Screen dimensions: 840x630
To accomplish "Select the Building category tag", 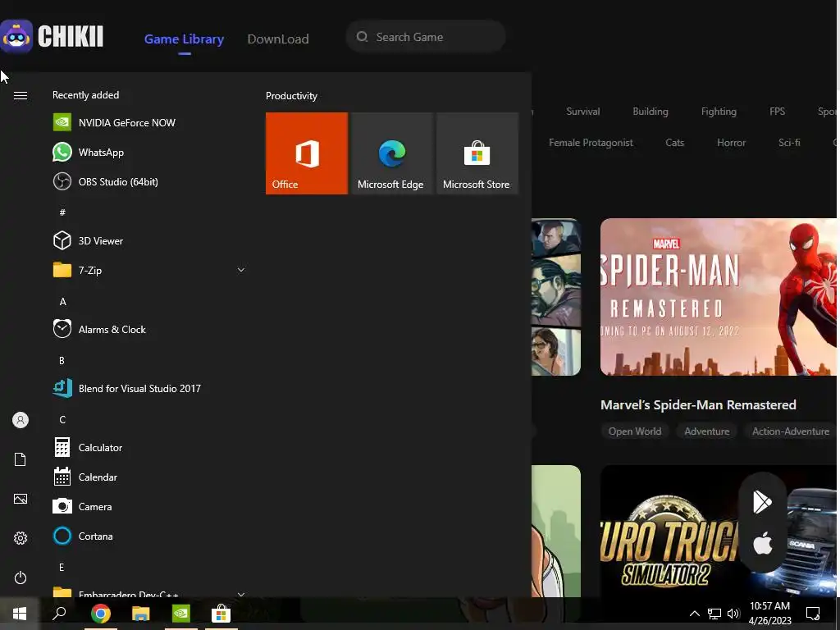I will tap(651, 112).
